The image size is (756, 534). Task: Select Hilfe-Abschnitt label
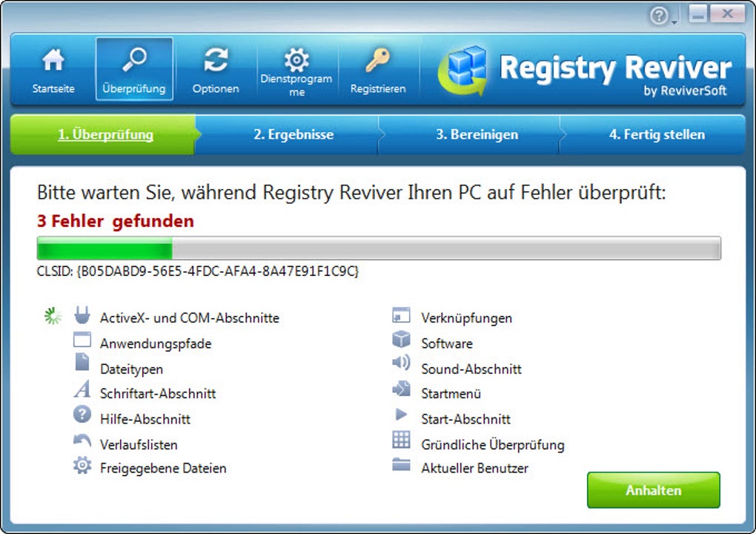(145, 419)
